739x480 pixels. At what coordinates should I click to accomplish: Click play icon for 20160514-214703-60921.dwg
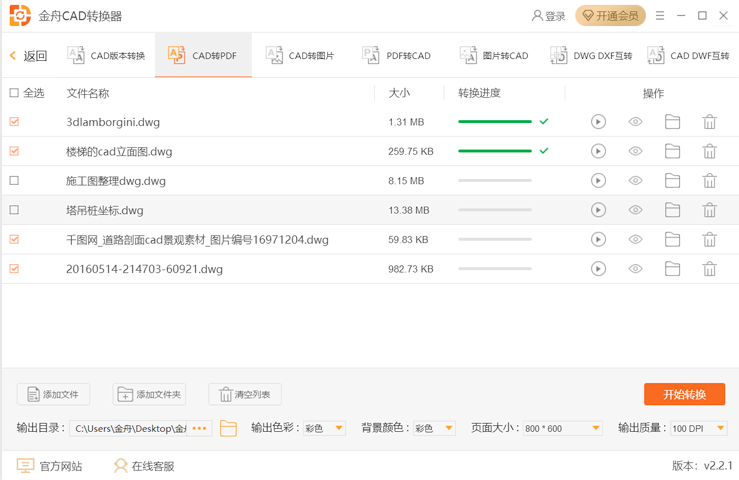(598, 269)
